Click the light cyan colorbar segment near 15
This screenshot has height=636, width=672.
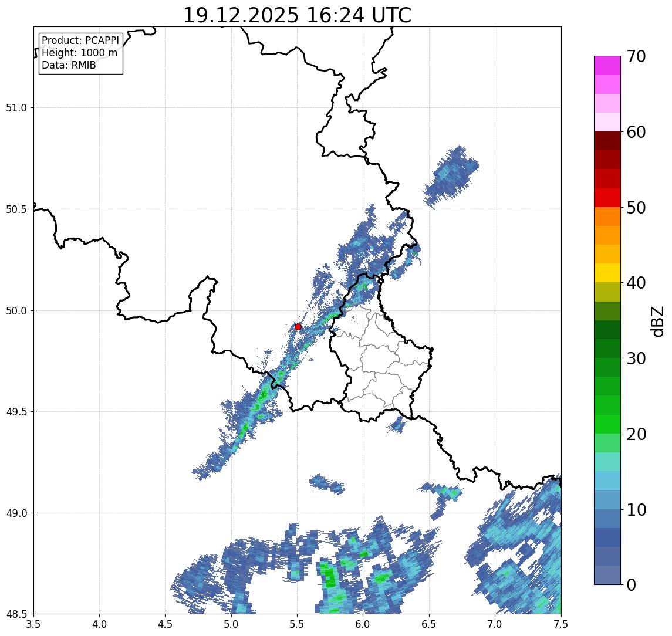pyautogui.click(x=607, y=481)
